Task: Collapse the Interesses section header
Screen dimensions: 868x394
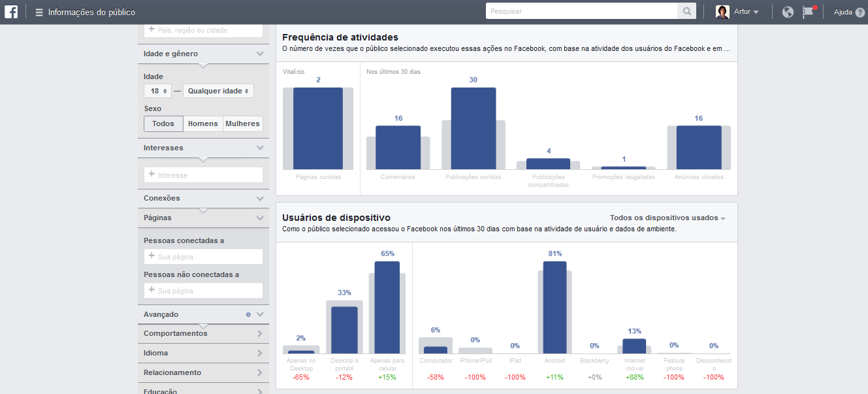Action: point(203,148)
